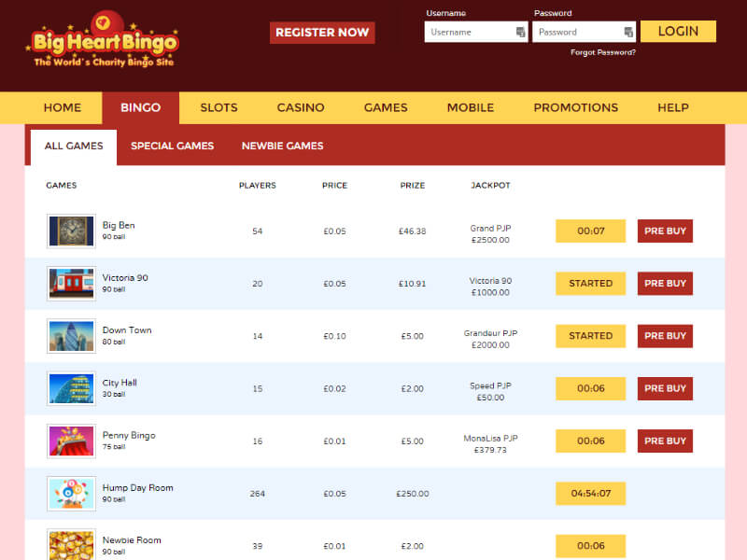Select the Bingo menu item
Image resolution: width=747 pixels, height=560 pixels.
[141, 107]
